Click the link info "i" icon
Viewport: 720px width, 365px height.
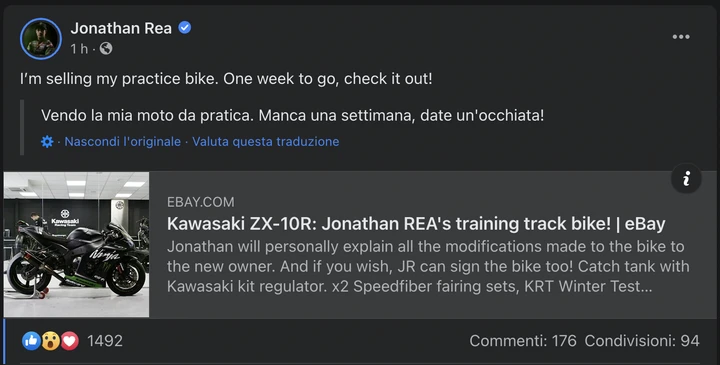[x=686, y=178]
